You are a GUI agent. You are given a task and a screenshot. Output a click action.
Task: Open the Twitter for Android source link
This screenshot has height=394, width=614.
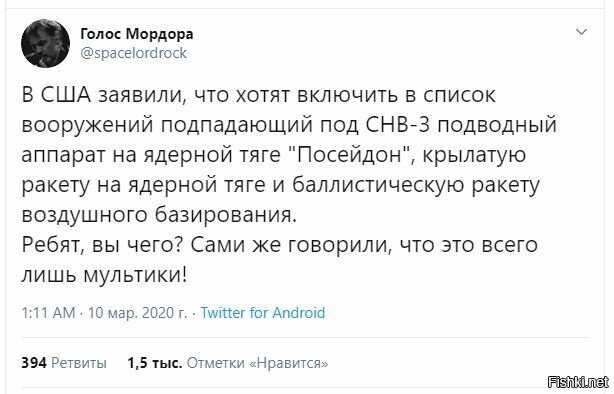pos(263,313)
